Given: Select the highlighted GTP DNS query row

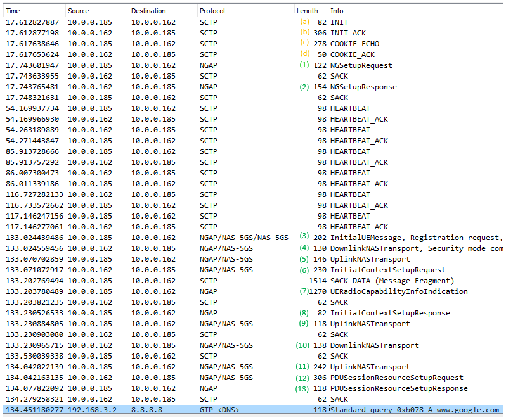Looking at the screenshot, I should 254,410.
